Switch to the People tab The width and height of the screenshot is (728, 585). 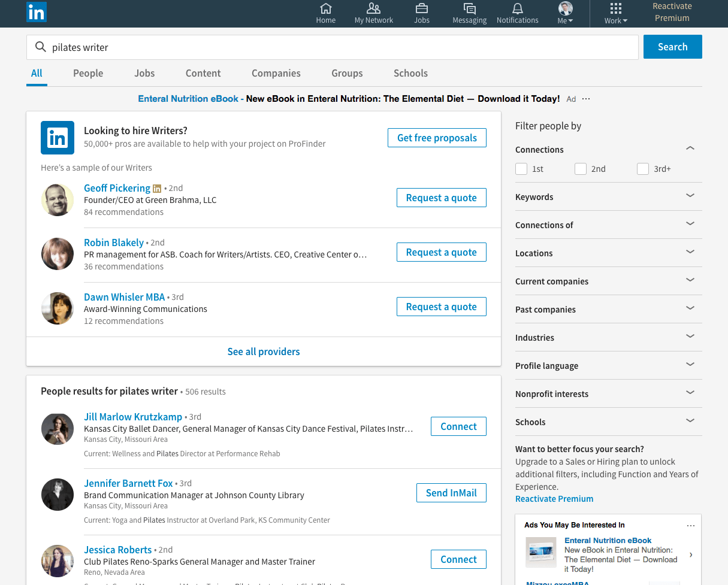point(88,73)
